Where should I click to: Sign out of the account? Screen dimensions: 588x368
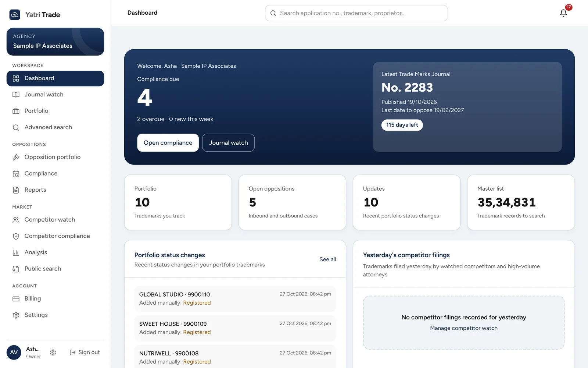[x=85, y=353]
